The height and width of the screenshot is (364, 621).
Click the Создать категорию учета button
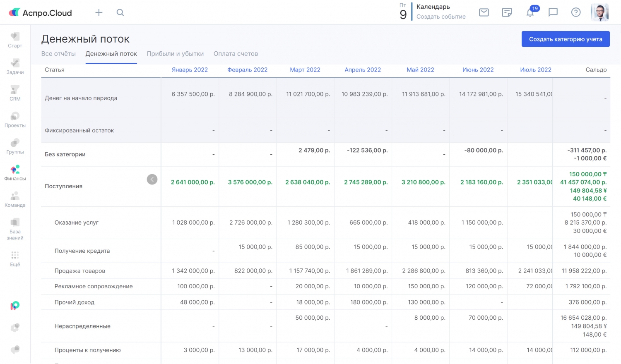tap(565, 39)
